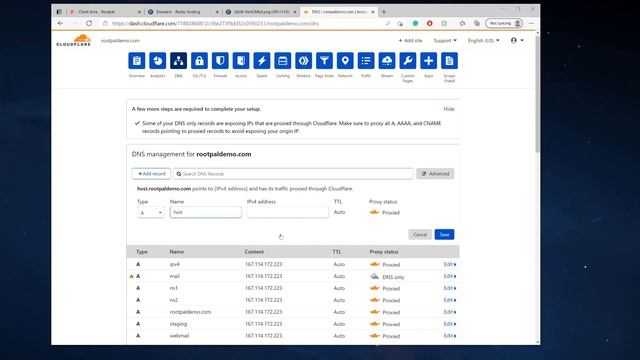640x360 pixels.
Task: Open the user account dropdown
Action: [517, 40]
